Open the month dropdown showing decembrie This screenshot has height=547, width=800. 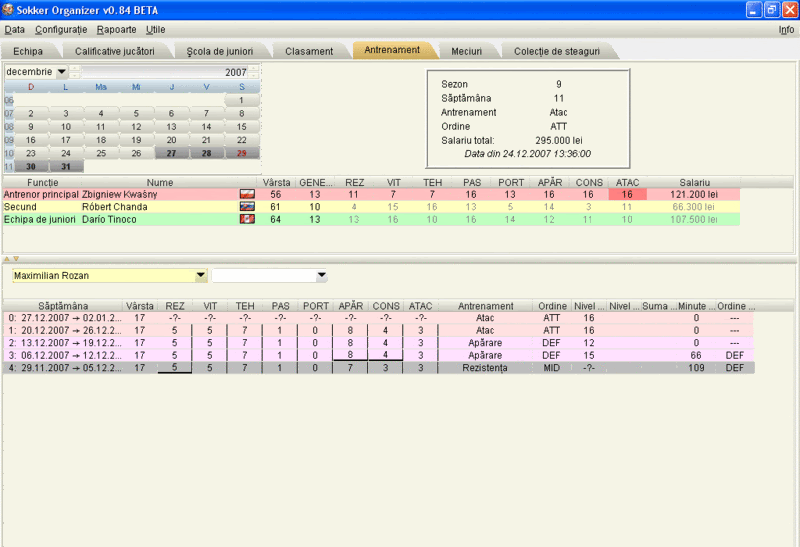tap(61, 72)
